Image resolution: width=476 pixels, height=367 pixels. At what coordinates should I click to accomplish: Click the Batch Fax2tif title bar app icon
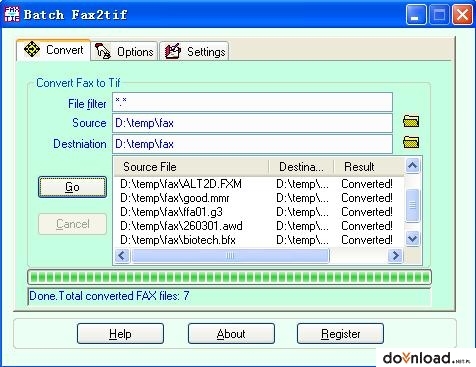click(x=12, y=14)
